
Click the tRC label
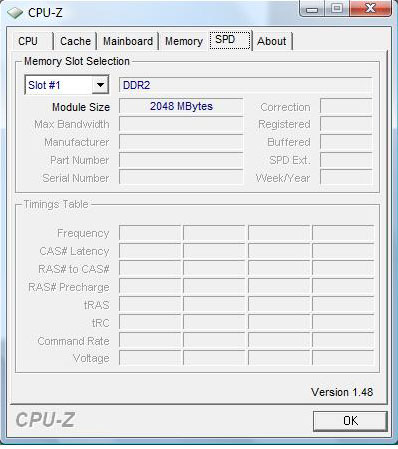tap(101, 323)
